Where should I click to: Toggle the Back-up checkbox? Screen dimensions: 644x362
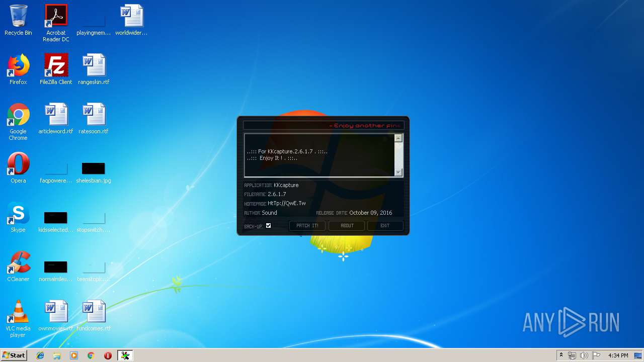click(268, 226)
